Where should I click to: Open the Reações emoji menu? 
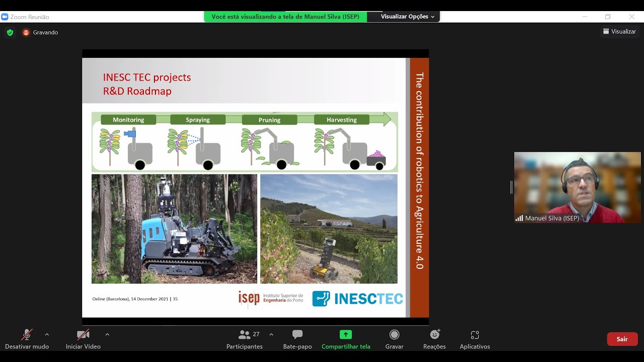tap(435, 339)
